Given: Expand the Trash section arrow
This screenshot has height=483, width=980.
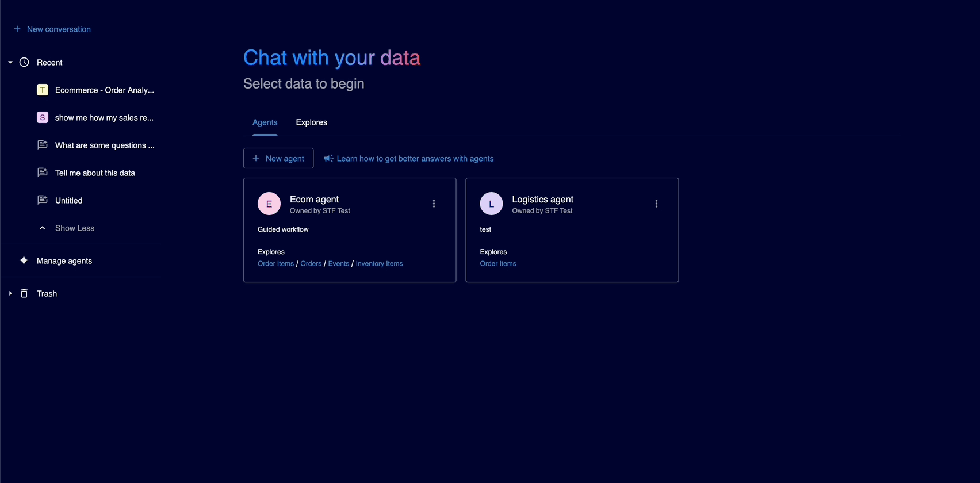Looking at the screenshot, I should click(x=10, y=293).
